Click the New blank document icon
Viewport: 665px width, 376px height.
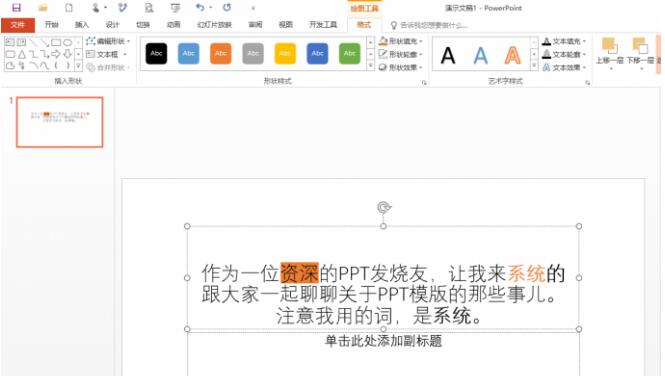(69, 8)
